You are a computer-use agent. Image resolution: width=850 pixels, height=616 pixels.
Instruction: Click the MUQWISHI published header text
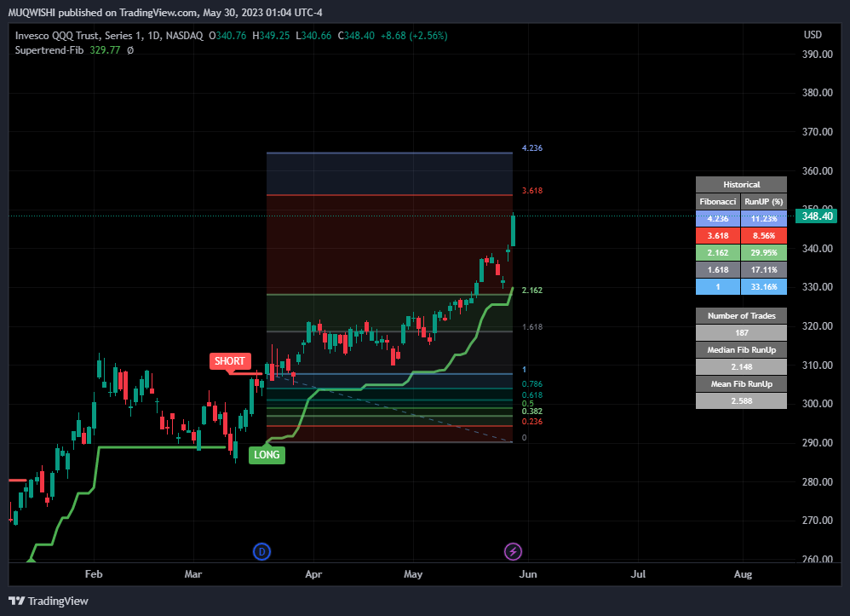(165, 12)
